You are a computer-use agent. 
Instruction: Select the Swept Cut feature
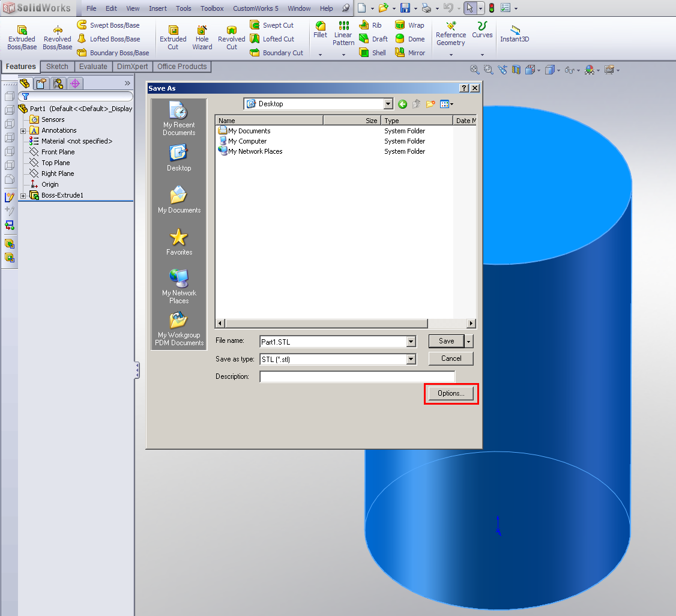pos(272,25)
